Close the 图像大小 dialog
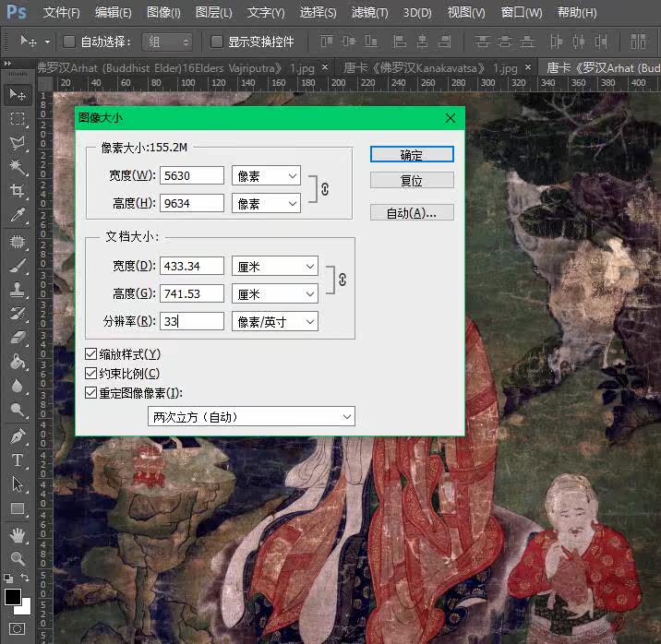 coord(451,118)
